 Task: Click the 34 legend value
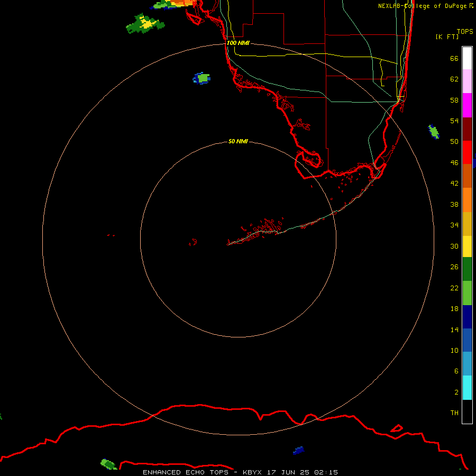(454, 225)
